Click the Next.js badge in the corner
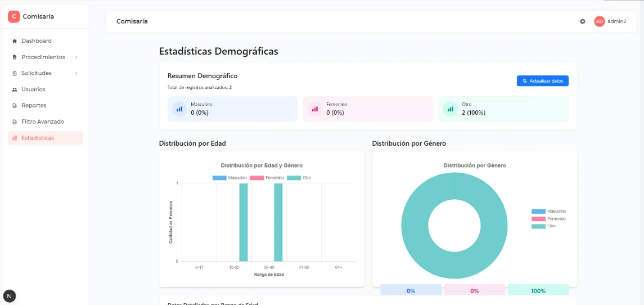644x305 pixels. click(10, 296)
